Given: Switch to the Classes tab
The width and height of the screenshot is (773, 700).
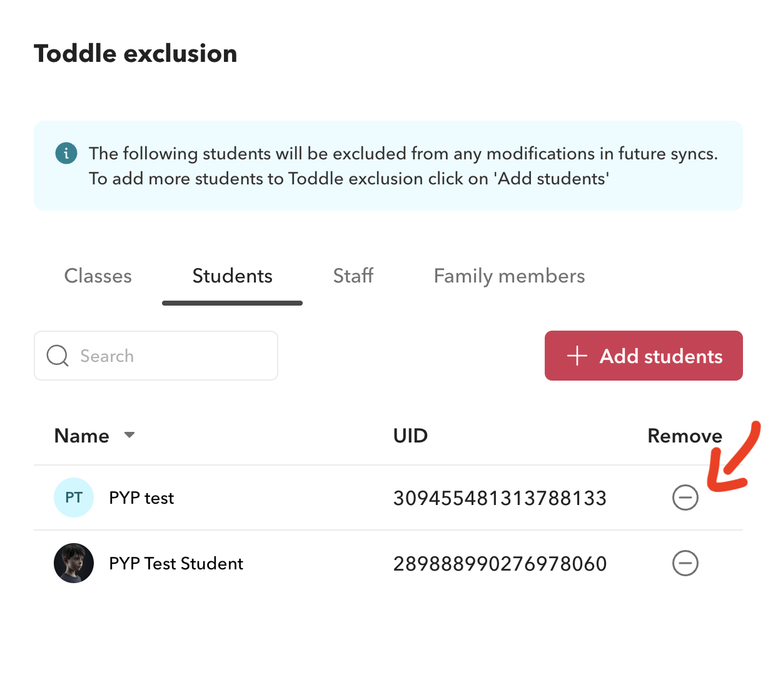Looking at the screenshot, I should [98, 276].
